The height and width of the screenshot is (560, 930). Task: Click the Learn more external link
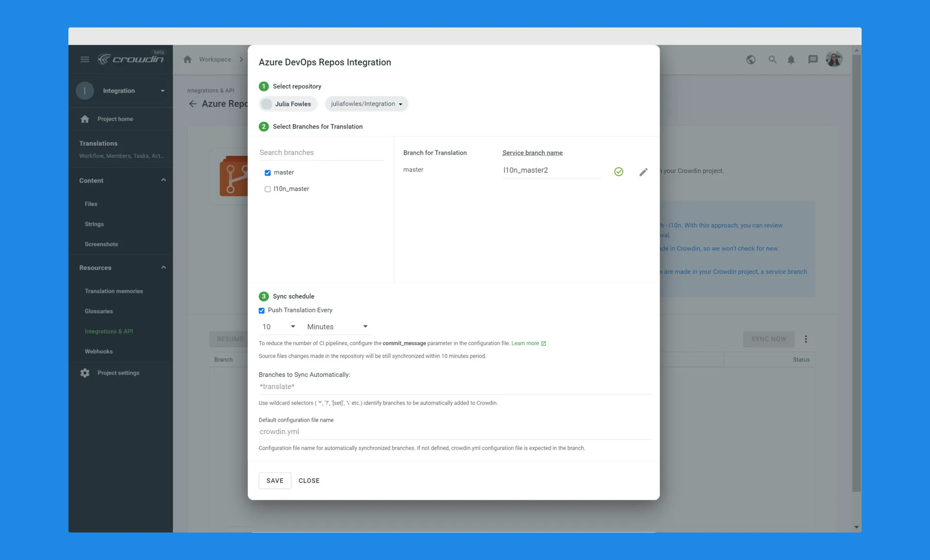(x=528, y=343)
